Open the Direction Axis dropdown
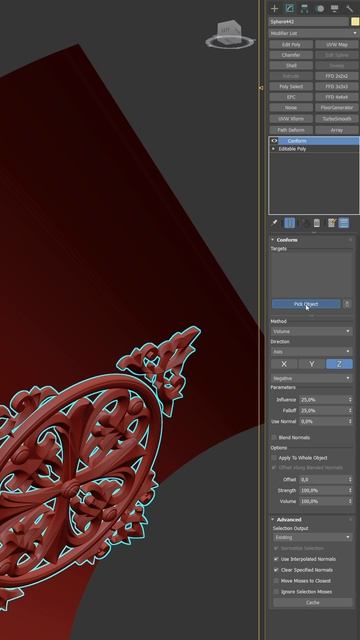 311,351
